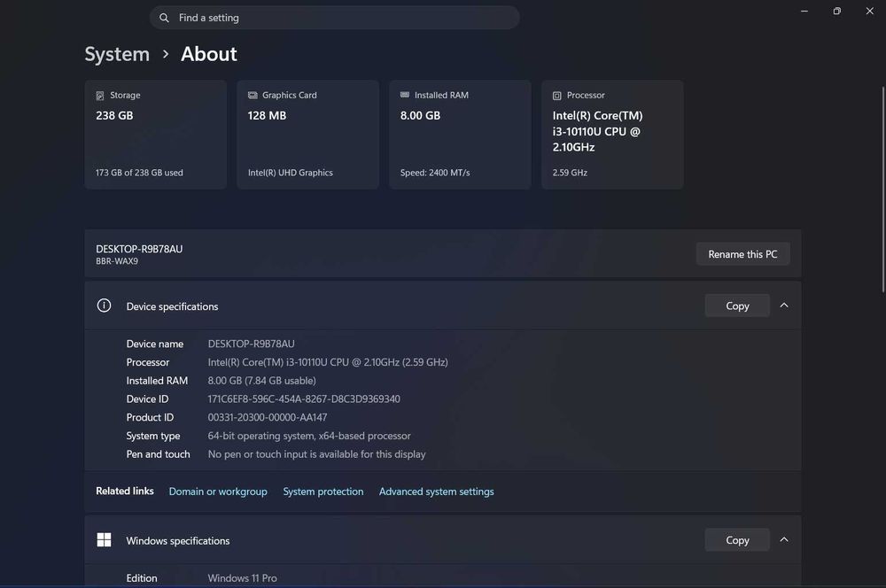Click the Installed RAM icon

pyautogui.click(x=405, y=95)
